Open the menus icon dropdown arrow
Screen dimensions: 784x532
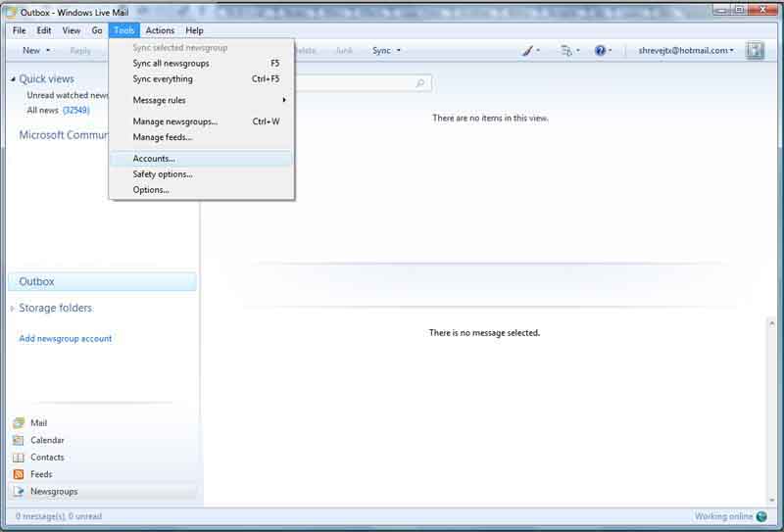578,51
